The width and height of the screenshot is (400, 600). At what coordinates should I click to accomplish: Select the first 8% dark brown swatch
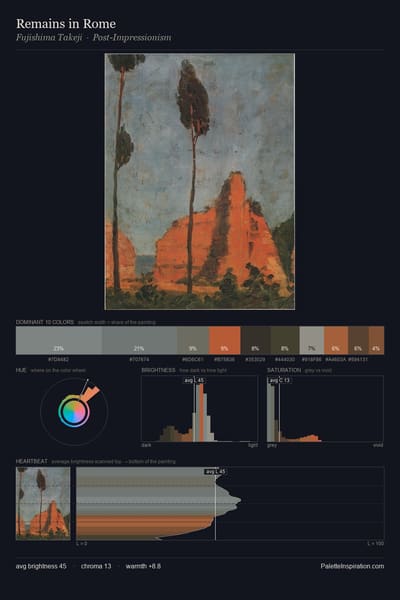click(x=255, y=340)
